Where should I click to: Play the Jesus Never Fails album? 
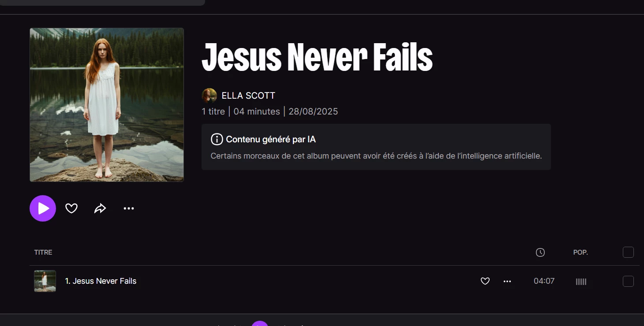(43, 208)
